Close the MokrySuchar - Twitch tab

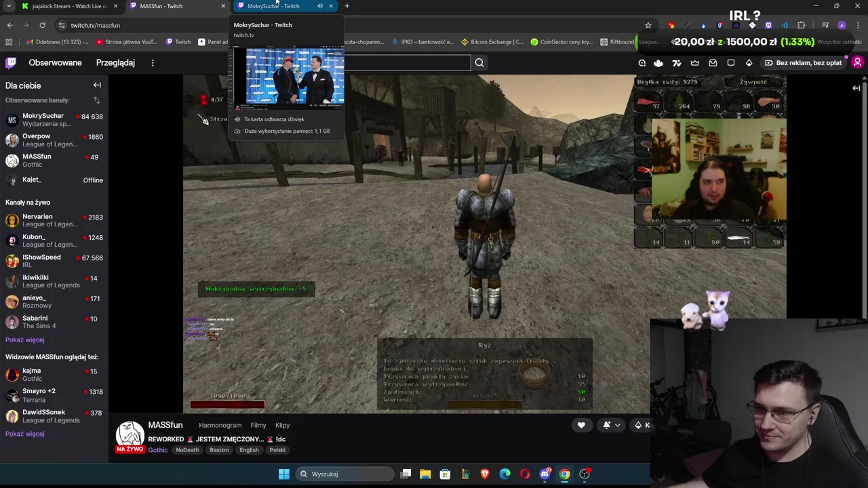(x=331, y=6)
